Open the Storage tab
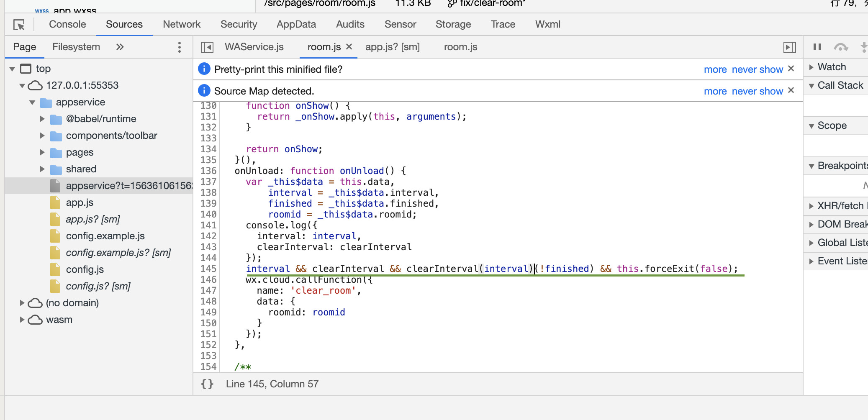This screenshot has width=868, height=420. 453,24
